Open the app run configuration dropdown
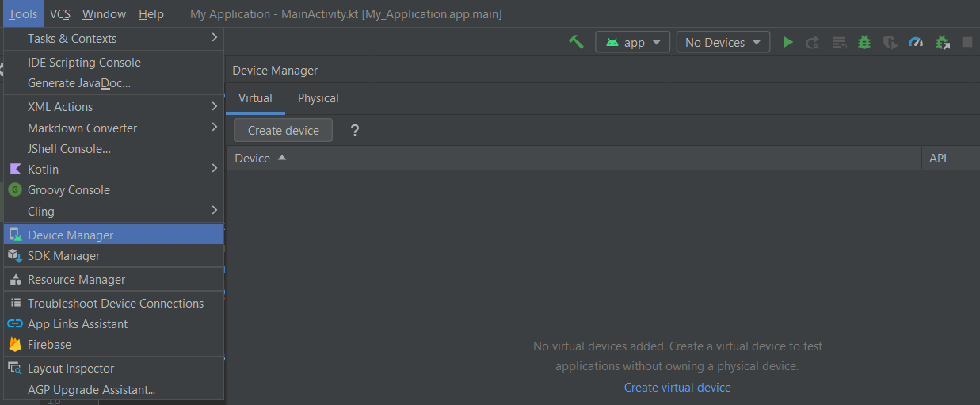 pos(633,42)
